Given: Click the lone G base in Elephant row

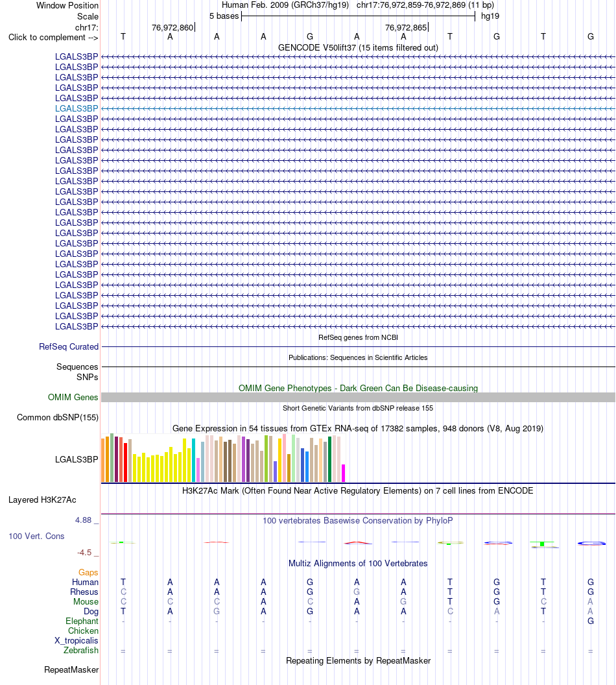Looking at the screenshot, I should coord(590,621).
